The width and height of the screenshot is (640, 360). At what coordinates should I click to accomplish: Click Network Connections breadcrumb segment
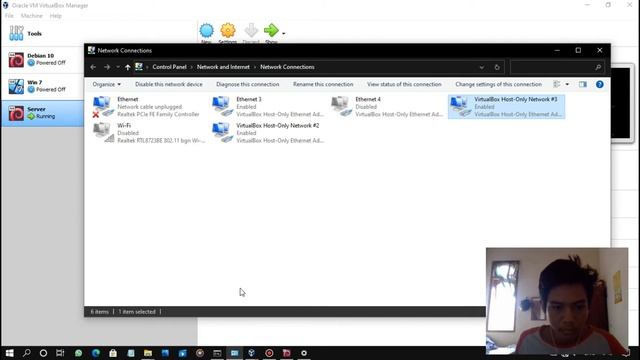pyautogui.click(x=287, y=67)
